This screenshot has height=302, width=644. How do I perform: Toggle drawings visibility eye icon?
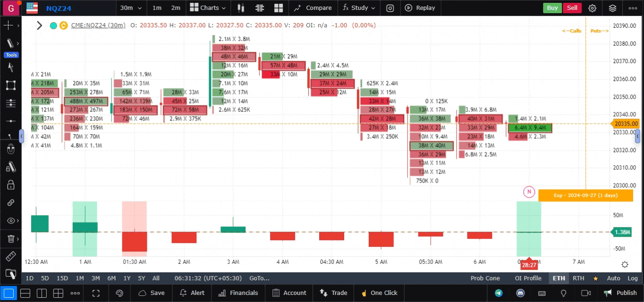(10, 221)
